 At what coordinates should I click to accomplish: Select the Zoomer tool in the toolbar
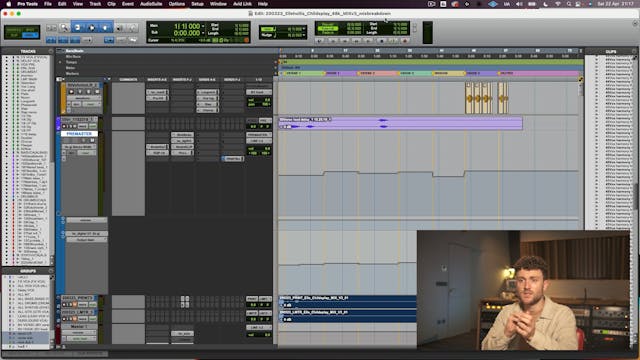[x=64, y=28]
